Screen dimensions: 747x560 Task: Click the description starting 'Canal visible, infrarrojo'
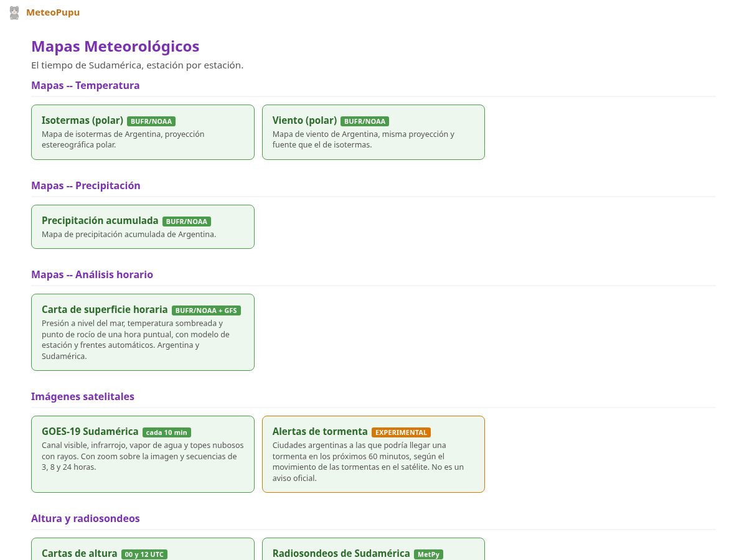pos(143,456)
